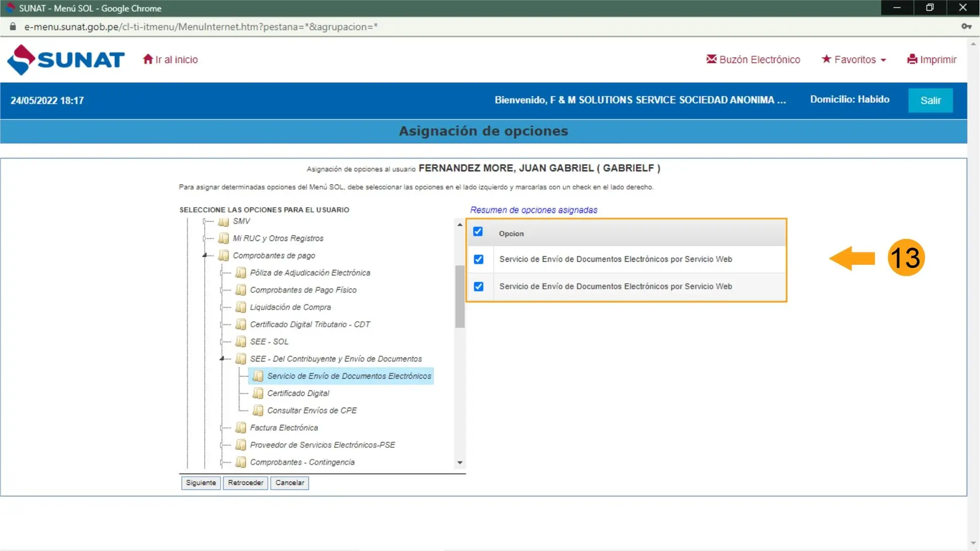Click the Proveedor de Servicios Electrónicos-PSE folder icon
Viewport: 980px width, 551px height.
(241, 445)
